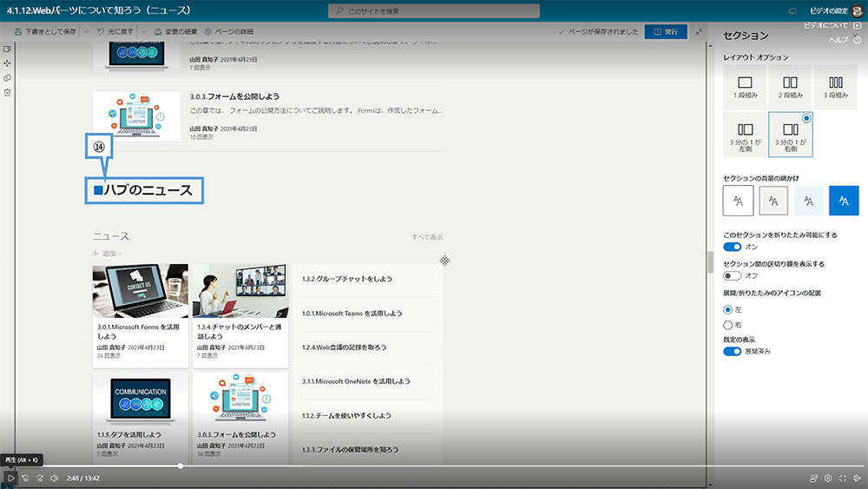Select 右 icon alignment radio
The width and height of the screenshot is (868, 489).
pyautogui.click(x=728, y=325)
